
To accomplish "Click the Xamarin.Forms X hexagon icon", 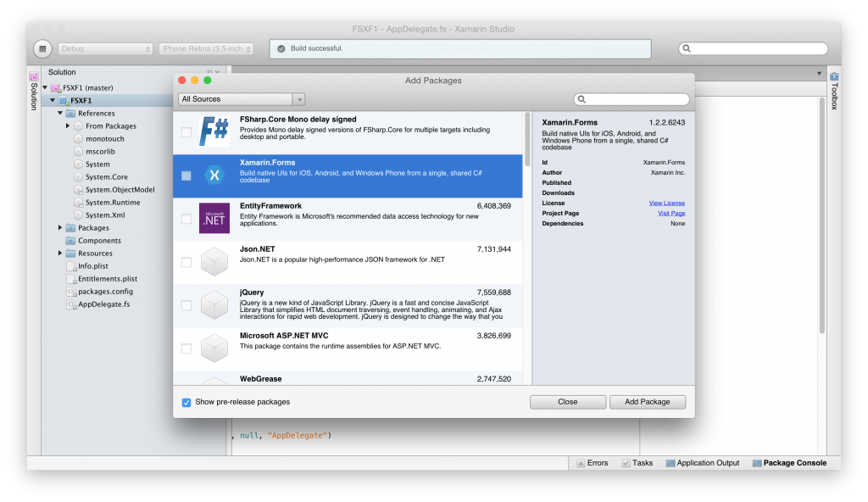I will click(214, 176).
